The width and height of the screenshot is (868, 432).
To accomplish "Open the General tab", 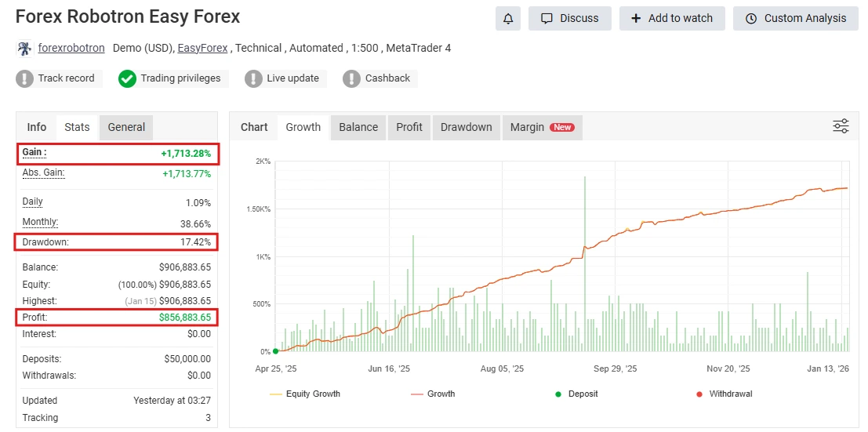I will (x=126, y=127).
